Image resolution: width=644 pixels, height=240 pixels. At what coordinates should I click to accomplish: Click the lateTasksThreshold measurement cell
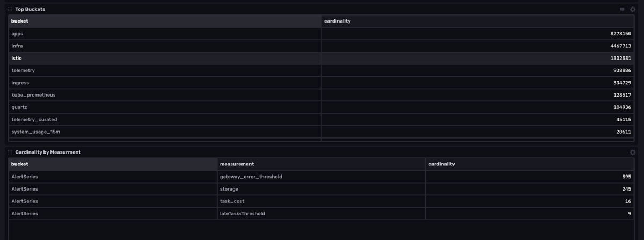(x=243, y=213)
